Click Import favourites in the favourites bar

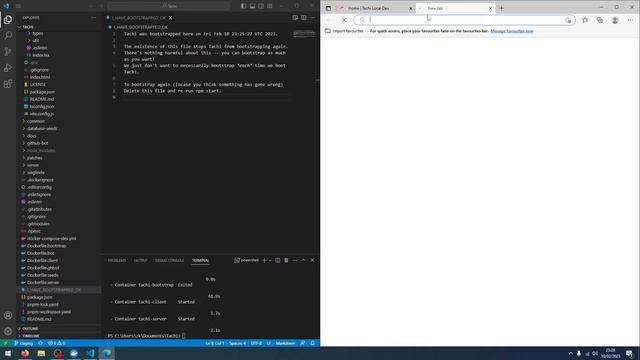[344, 31]
